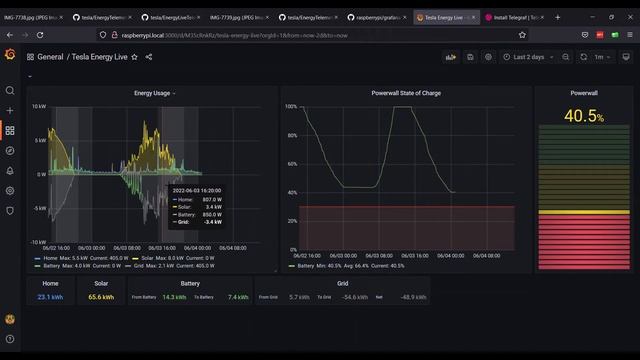Image resolution: width=640 pixels, height=360 pixels.
Task: Toggle Battery series in State of Charge legend
Action: tap(305, 266)
